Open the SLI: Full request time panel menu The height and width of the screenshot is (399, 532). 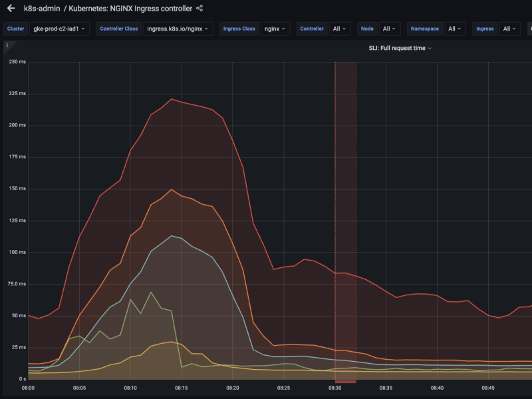coord(400,48)
